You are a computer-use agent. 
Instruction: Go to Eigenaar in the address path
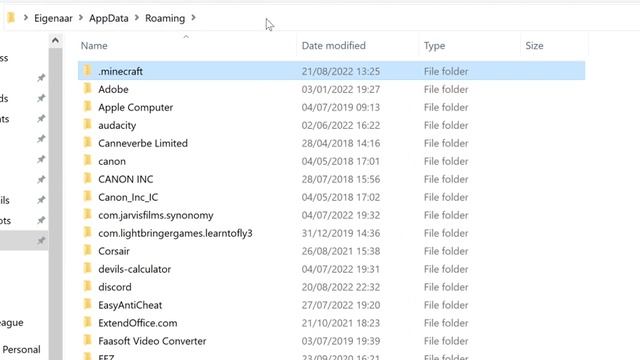click(53, 18)
